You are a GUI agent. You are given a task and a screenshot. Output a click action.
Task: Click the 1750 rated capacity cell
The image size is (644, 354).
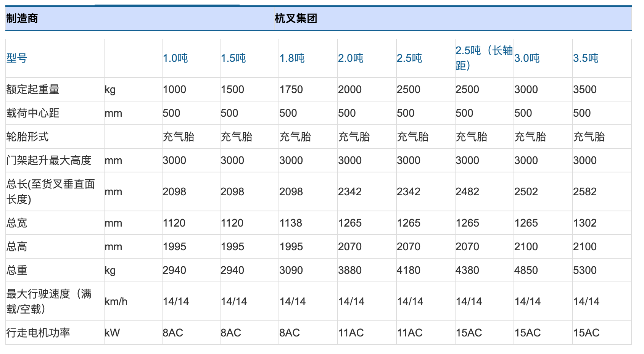pyautogui.click(x=291, y=90)
